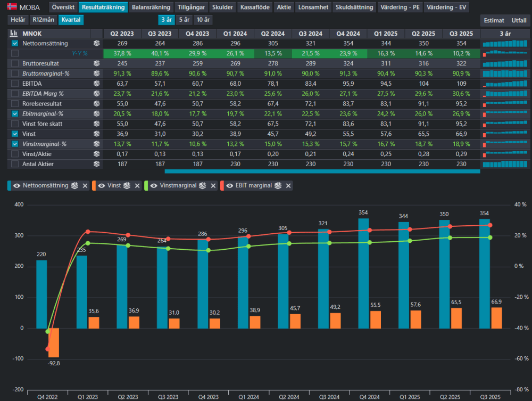Remove Vinst series from the chart
This screenshot has height=401, width=532.
coord(137,186)
